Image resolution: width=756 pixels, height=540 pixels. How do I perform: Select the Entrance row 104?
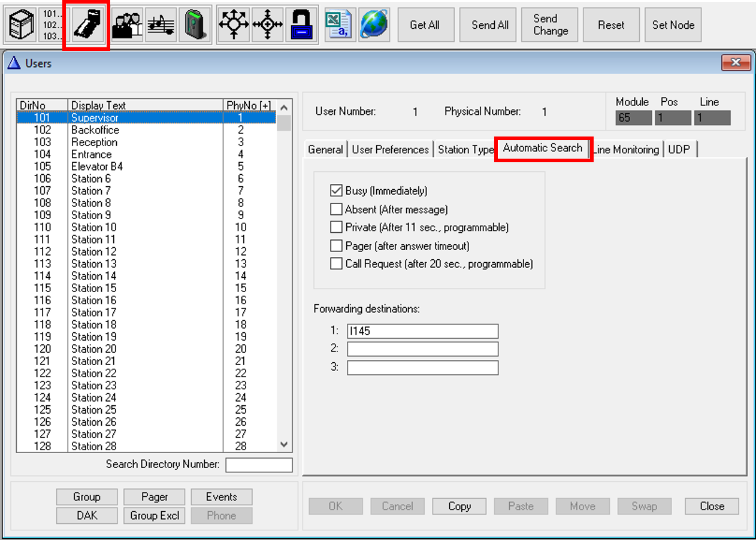point(146,154)
